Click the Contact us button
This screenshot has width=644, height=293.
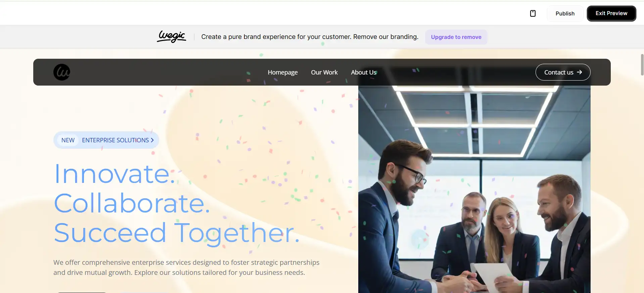point(563,72)
